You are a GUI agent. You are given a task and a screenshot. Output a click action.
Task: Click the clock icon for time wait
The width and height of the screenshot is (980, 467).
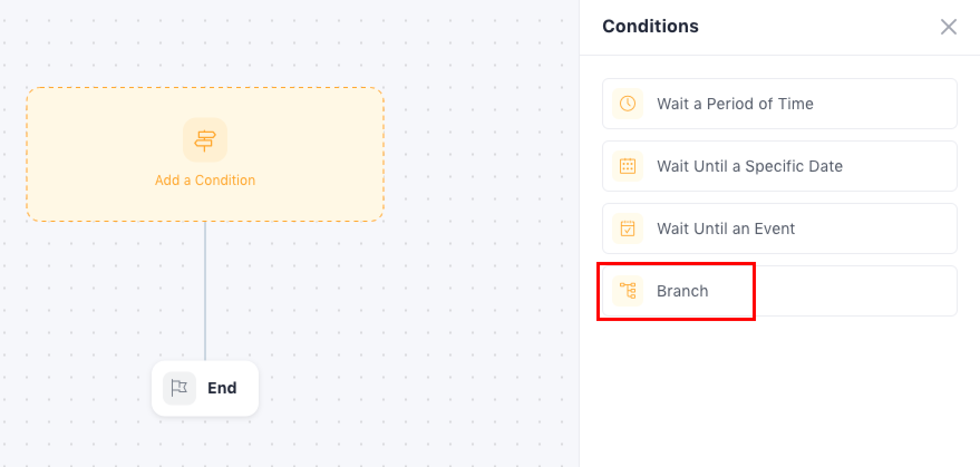(628, 104)
